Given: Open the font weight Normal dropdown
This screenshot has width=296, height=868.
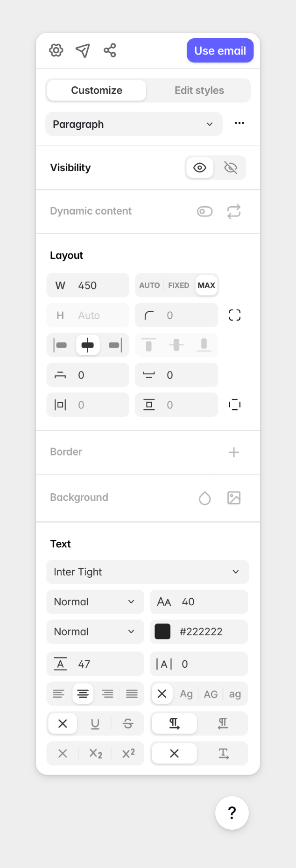Looking at the screenshot, I should tap(95, 602).
